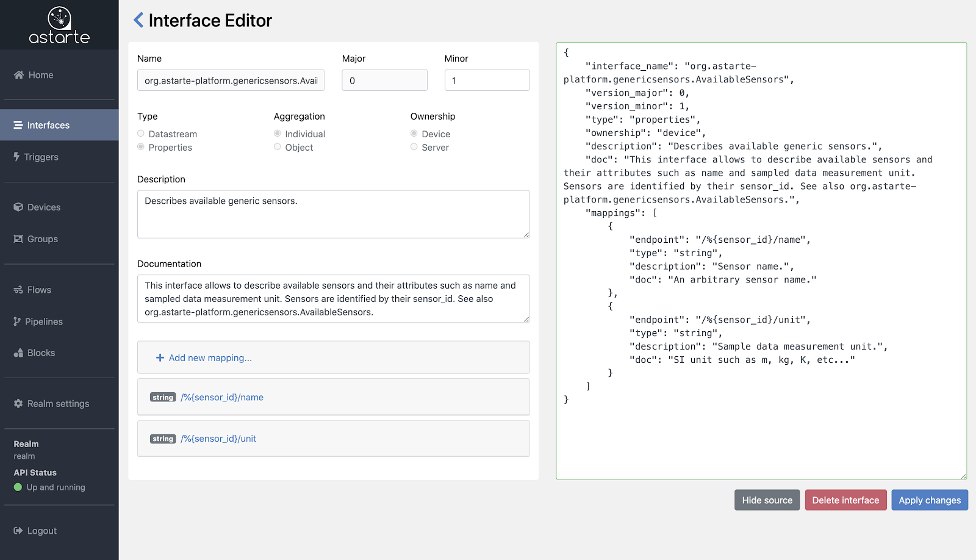Open the Blocks section

click(x=40, y=353)
